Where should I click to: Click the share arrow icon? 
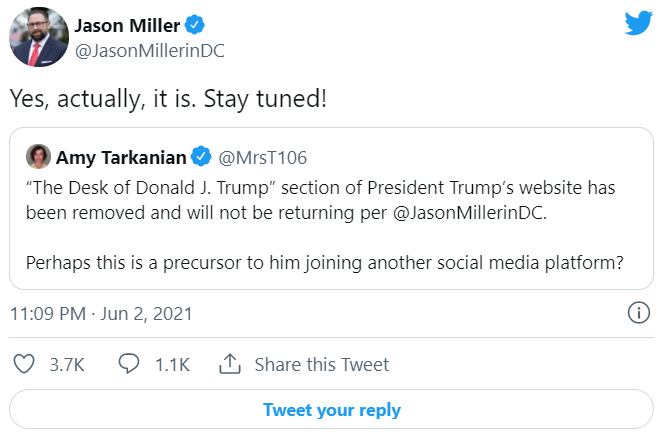tap(230, 364)
